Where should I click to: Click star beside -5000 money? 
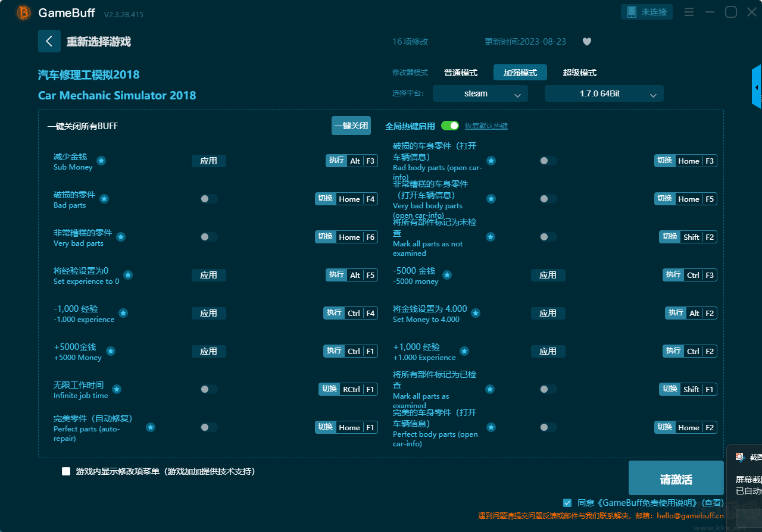point(447,275)
